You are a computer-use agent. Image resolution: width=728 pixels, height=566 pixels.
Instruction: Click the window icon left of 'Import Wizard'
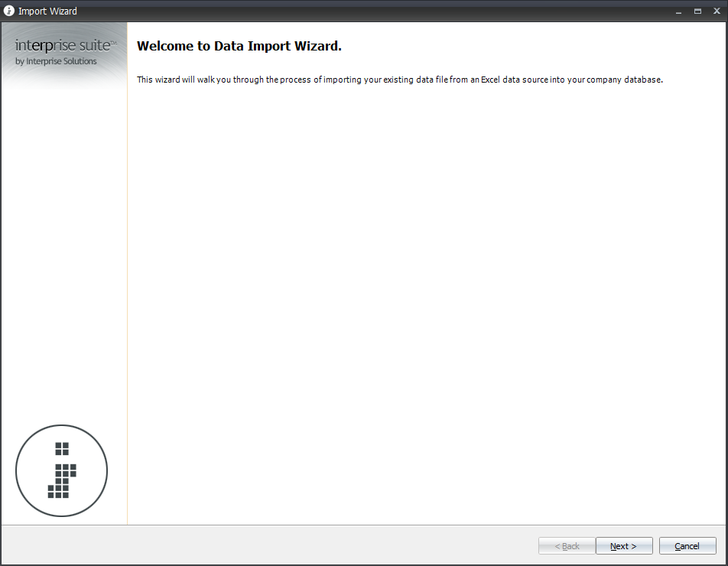coord(8,11)
